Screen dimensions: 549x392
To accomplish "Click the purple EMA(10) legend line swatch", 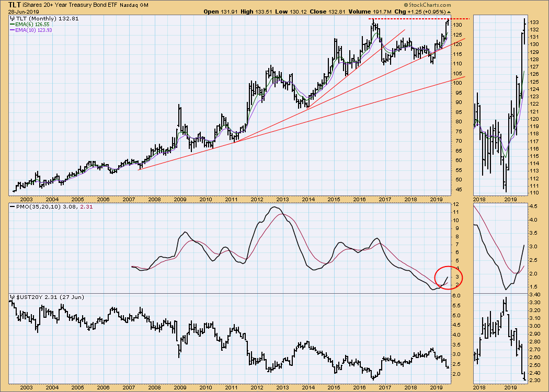I will [x=12, y=30].
